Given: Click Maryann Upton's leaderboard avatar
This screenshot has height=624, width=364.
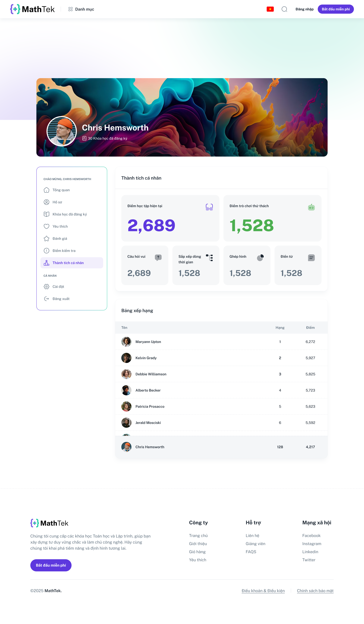Looking at the screenshot, I should (x=126, y=341).
